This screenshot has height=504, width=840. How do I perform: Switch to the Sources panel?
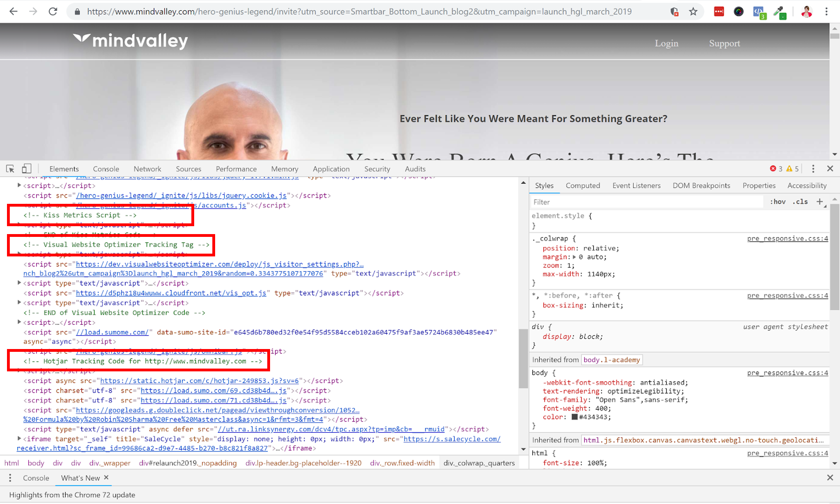pyautogui.click(x=188, y=169)
